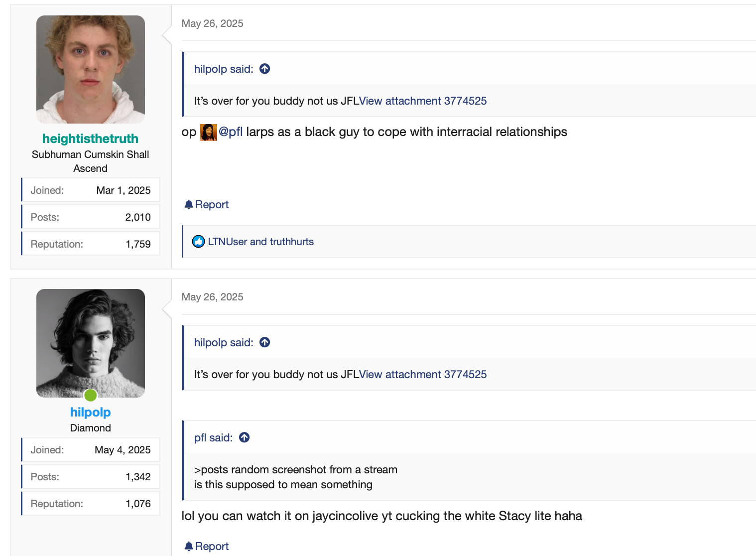The image size is (756, 556).
Task: Click the @pfl mention link
Action: 231,132
